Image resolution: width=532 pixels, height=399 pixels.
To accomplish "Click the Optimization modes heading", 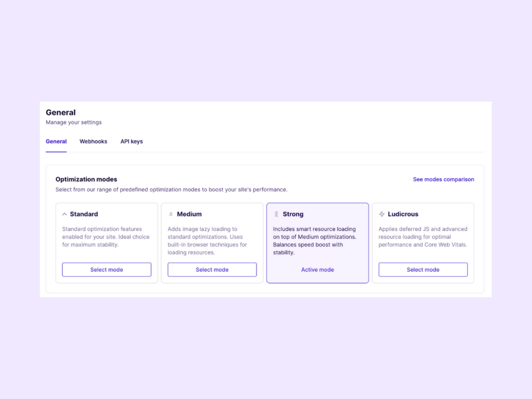I will pos(86,179).
